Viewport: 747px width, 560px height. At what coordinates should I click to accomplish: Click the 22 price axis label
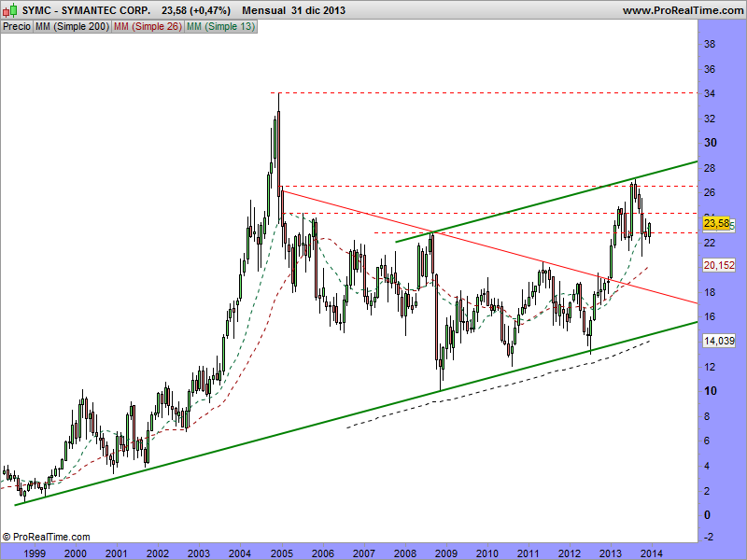point(710,243)
